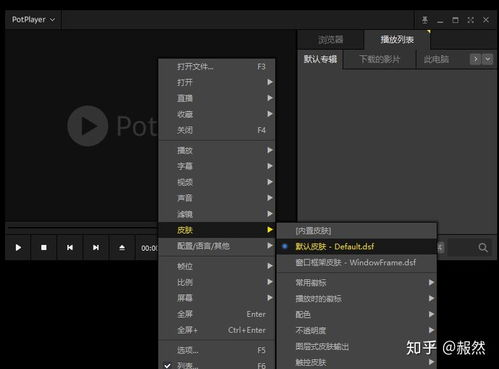Screen dimensions: 499x369
Task: Open the 播放时的徽标 submenu
Action: pyautogui.click(x=357, y=299)
